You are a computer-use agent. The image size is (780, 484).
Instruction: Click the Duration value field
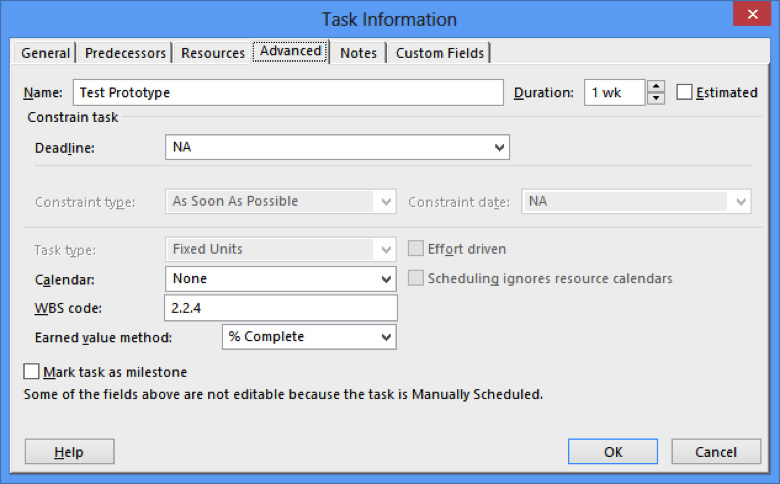pos(614,92)
